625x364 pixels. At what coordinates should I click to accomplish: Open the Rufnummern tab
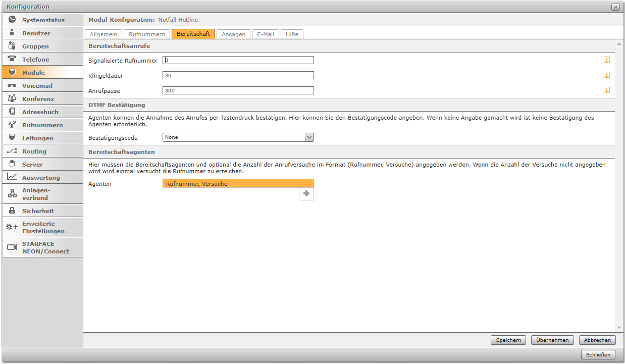(147, 34)
